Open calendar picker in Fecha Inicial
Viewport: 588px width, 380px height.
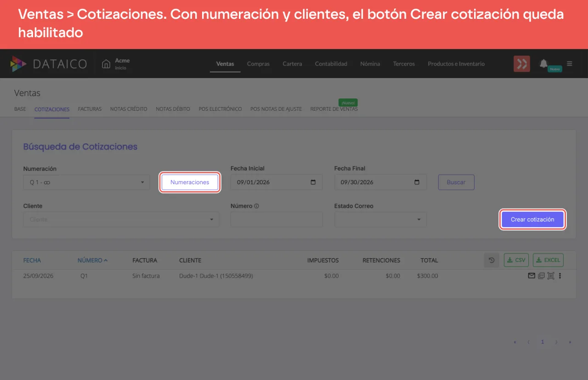click(x=313, y=182)
